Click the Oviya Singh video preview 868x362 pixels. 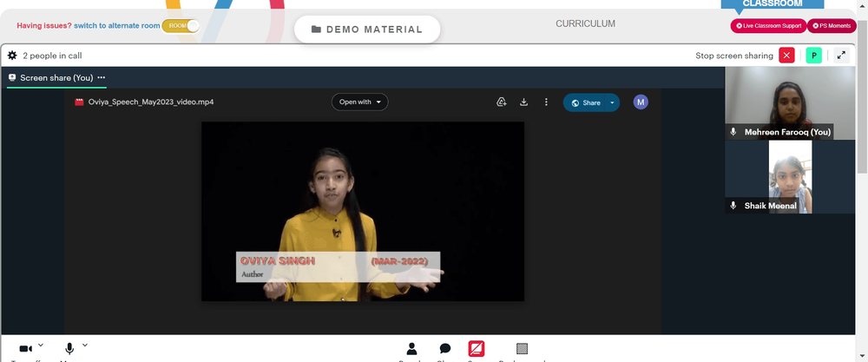tap(363, 212)
